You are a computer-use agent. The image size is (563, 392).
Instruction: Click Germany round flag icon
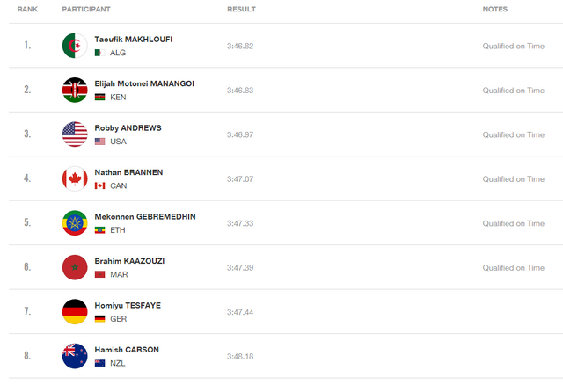pos(75,312)
